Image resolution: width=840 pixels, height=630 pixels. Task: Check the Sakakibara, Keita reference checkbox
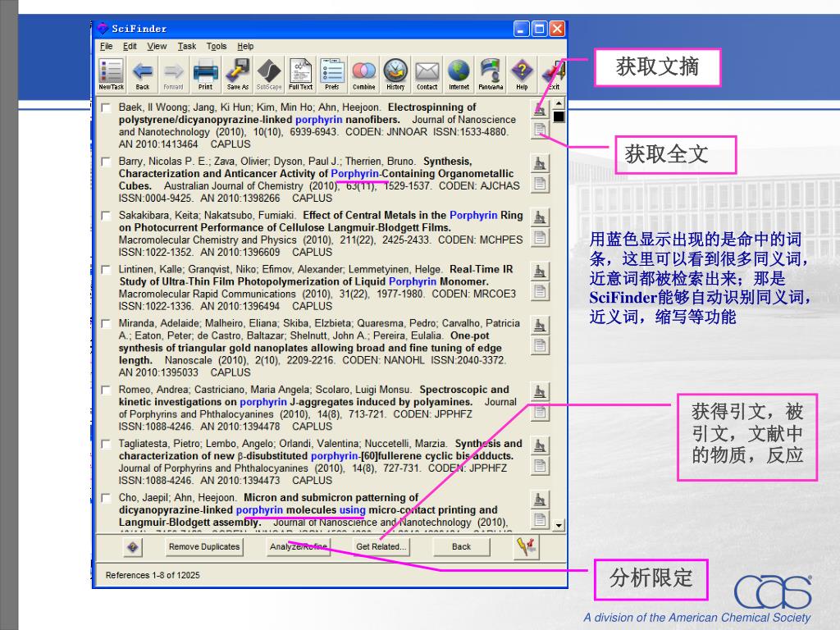pos(106,216)
